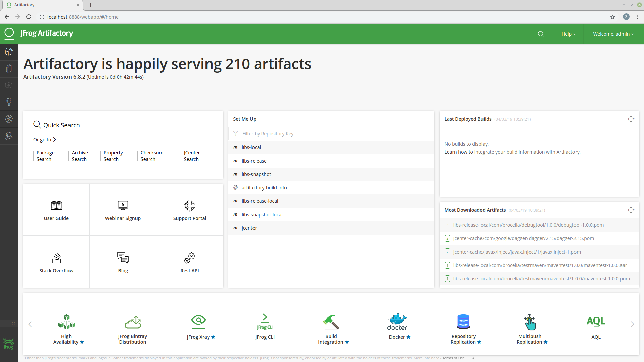The height and width of the screenshot is (362, 644).
Task: Open High Availability feature
Action: [x=66, y=329]
